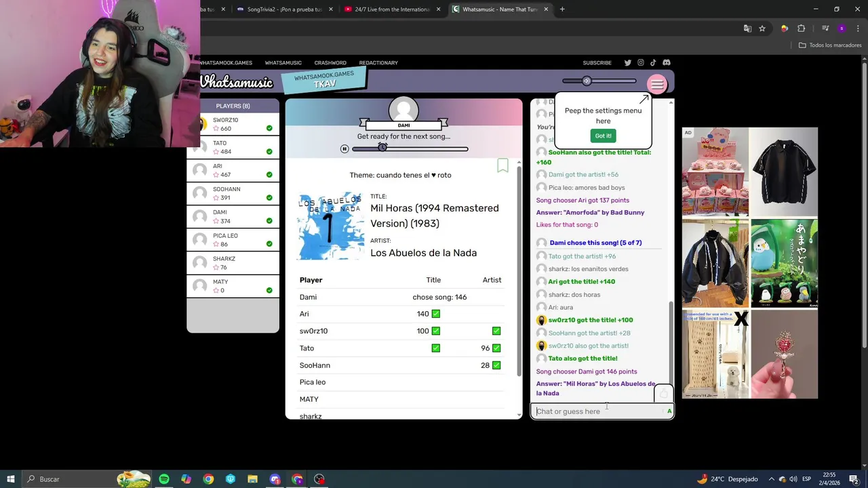This screenshot has height=488, width=868.
Task: Open the WHATSAMUSIC menu link
Action: coord(283,63)
